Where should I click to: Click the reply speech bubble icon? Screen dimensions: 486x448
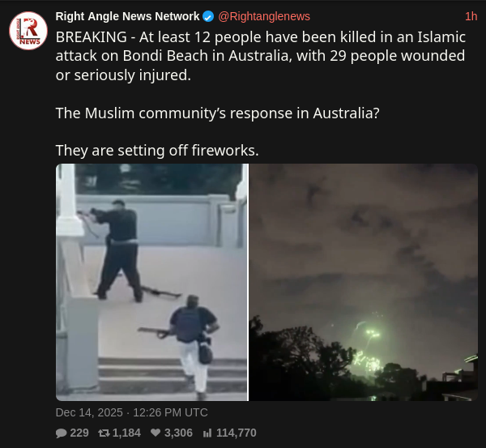pyautogui.click(x=61, y=433)
